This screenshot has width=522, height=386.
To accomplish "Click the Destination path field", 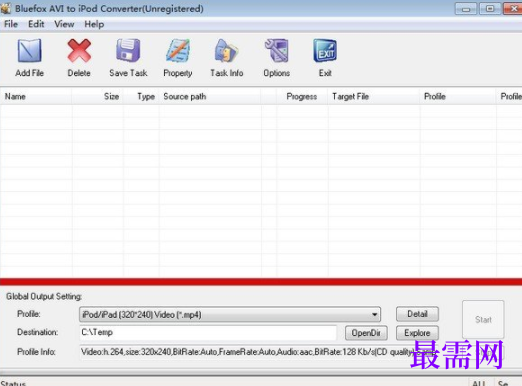I will click(208, 332).
